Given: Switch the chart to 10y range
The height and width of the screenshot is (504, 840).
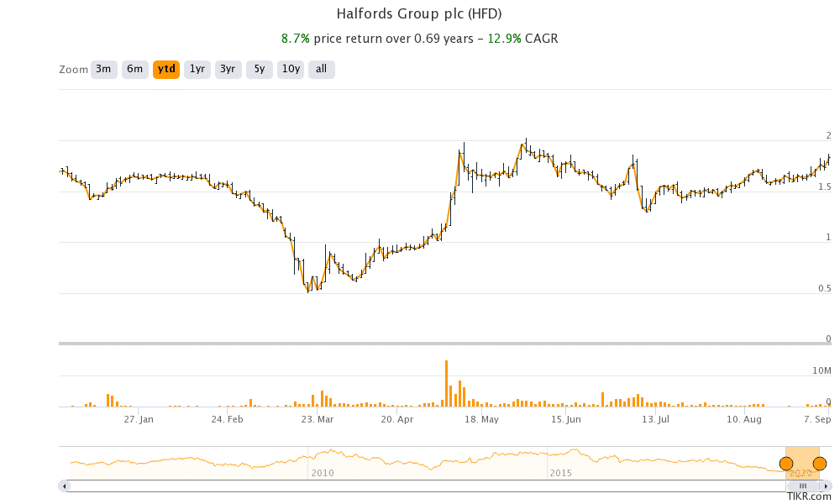Looking at the screenshot, I should [x=291, y=69].
